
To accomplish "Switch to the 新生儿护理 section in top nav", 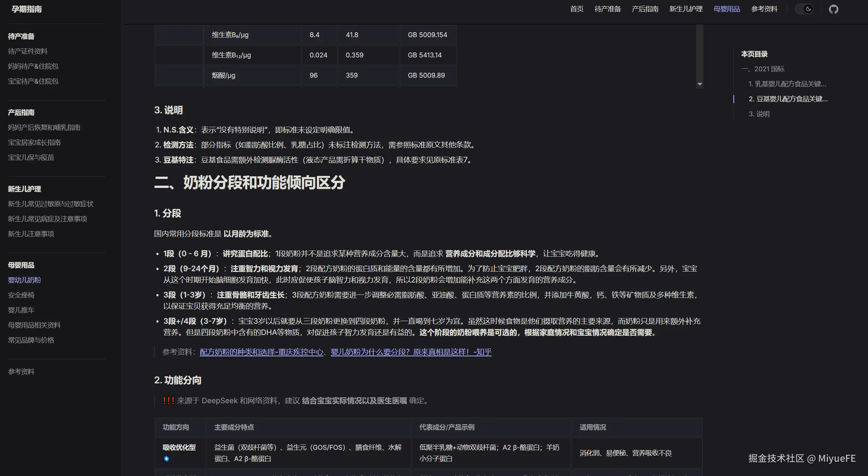I will click(x=685, y=9).
